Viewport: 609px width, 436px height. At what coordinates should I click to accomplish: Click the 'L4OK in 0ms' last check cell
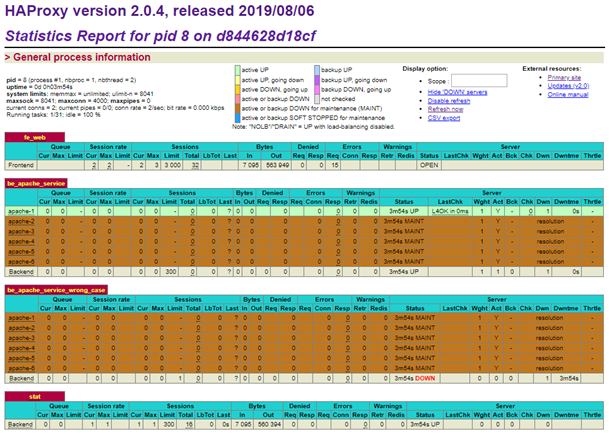[x=450, y=211]
